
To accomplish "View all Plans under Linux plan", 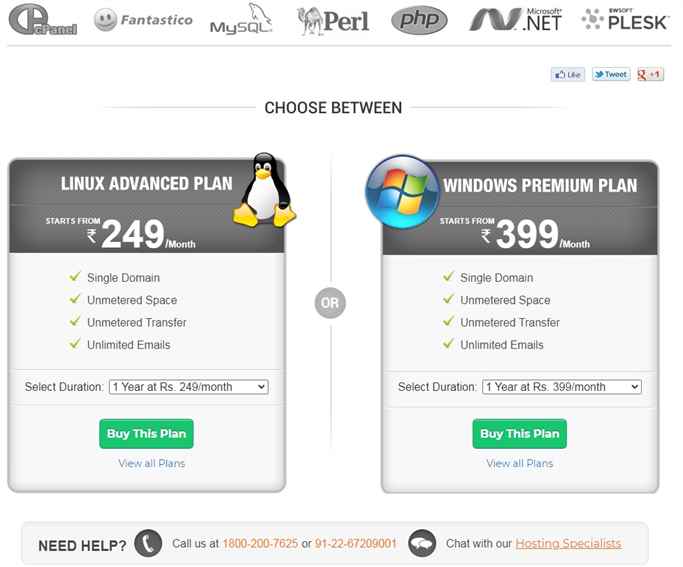I will point(152,463).
